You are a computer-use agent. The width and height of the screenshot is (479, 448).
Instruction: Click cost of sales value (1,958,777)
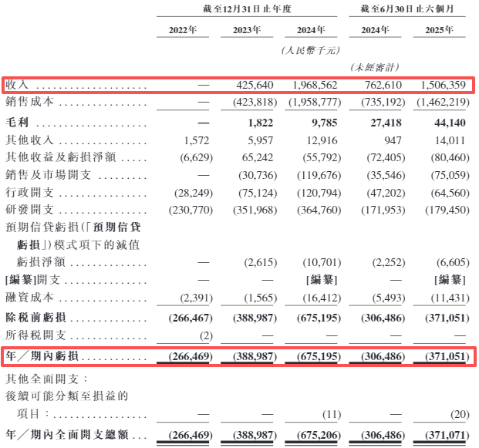(x=315, y=102)
